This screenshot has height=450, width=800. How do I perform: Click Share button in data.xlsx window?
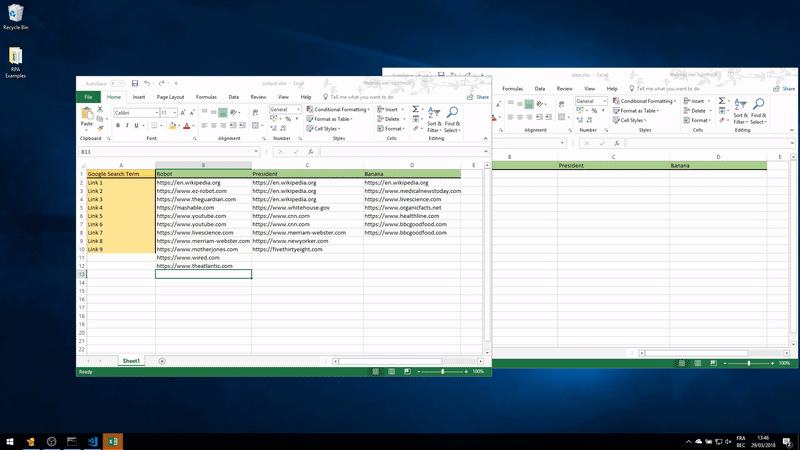(784, 89)
